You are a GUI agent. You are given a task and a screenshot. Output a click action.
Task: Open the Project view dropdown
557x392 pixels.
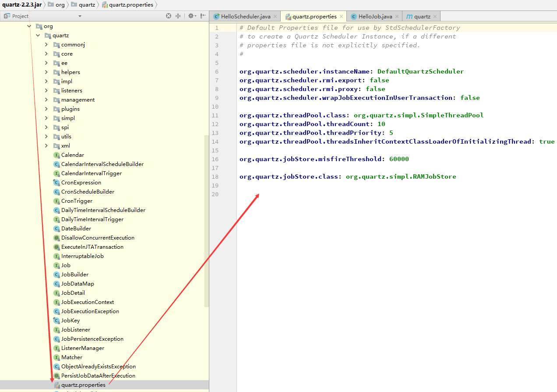coord(80,16)
